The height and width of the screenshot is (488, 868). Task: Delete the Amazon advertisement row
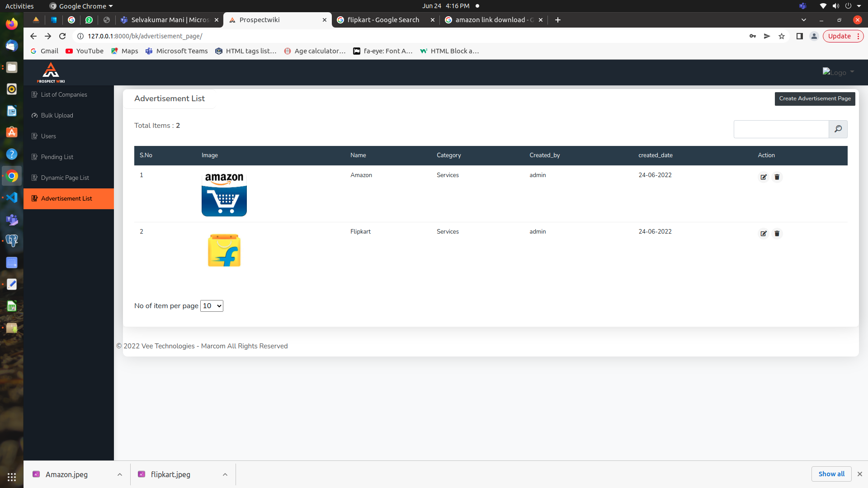(777, 177)
